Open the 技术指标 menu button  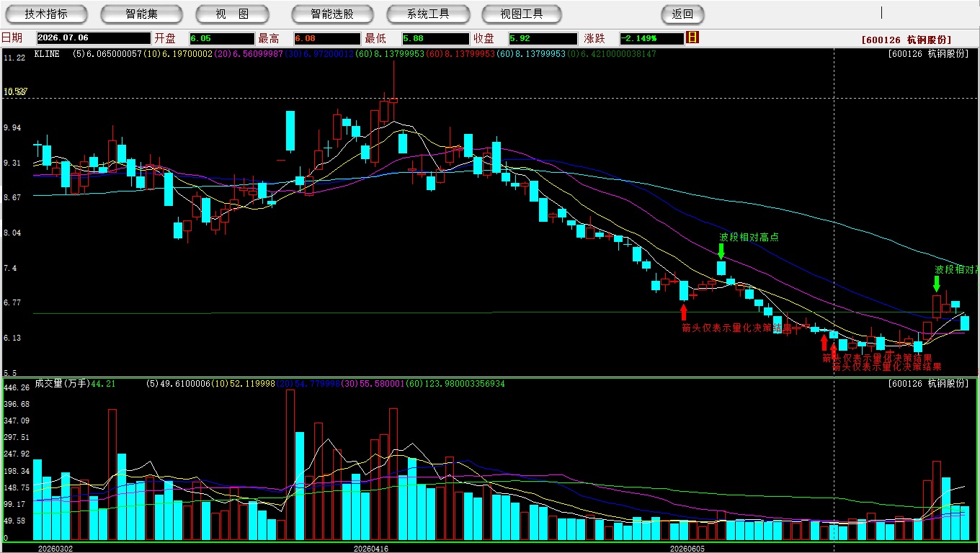click(x=46, y=14)
